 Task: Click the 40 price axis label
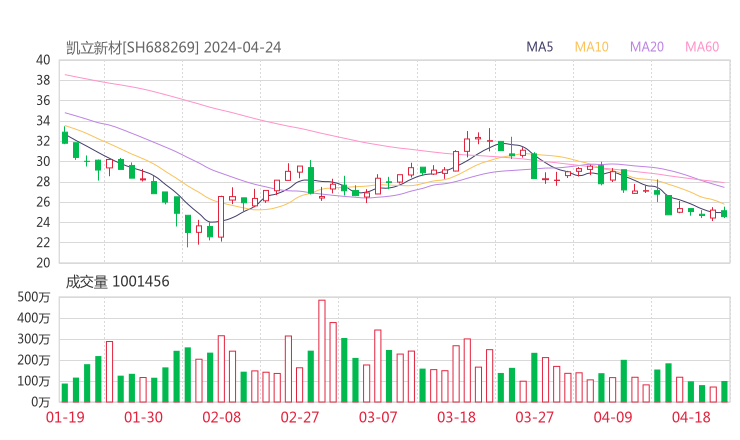[x=43, y=60]
